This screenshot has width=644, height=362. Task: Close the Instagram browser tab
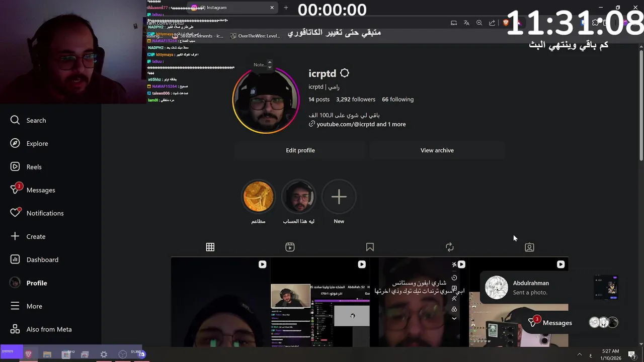[x=272, y=8]
